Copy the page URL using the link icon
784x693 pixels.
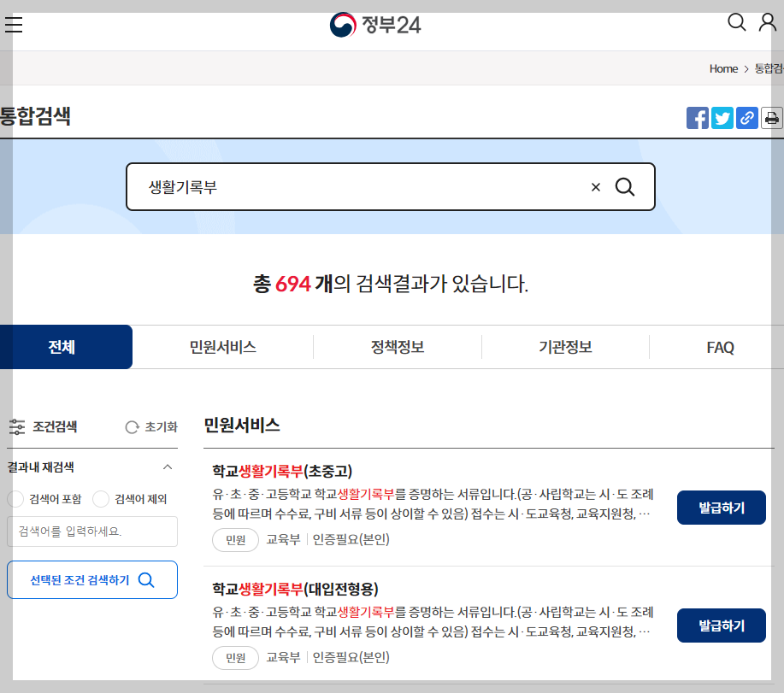click(x=746, y=118)
